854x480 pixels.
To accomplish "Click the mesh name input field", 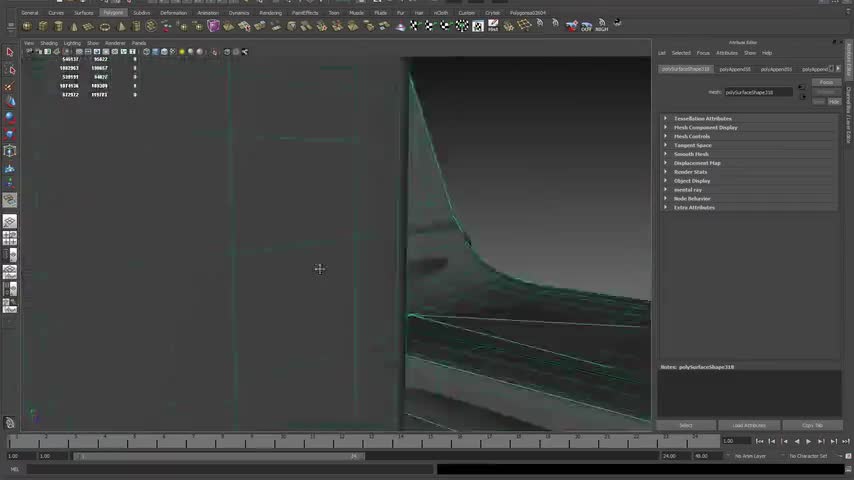I will click(758, 93).
